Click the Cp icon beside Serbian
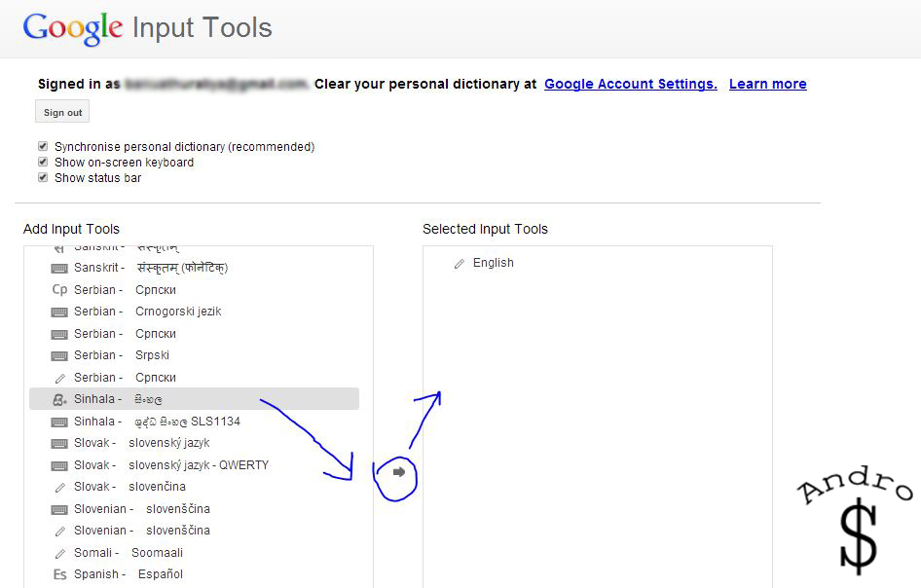 pyautogui.click(x=59, y=289)
